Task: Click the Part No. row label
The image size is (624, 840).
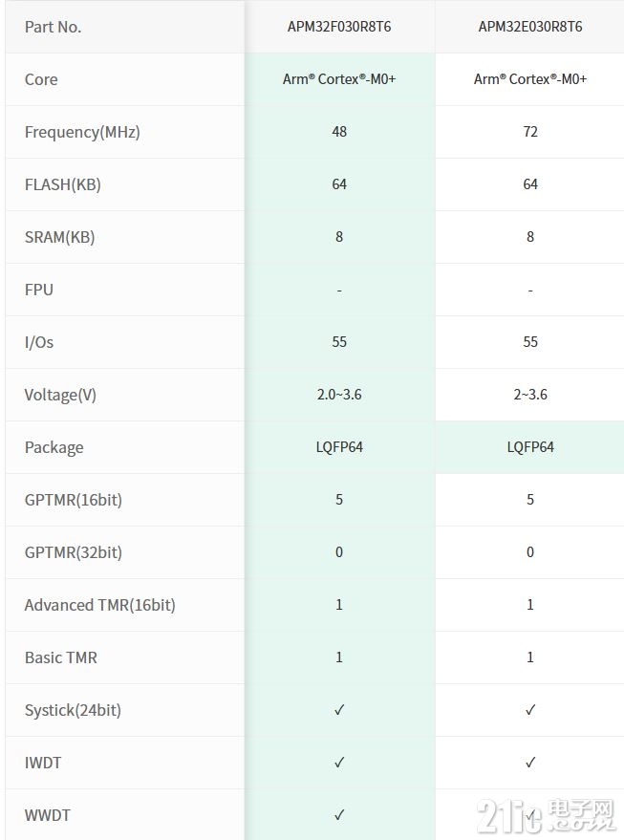Action: 53,27
